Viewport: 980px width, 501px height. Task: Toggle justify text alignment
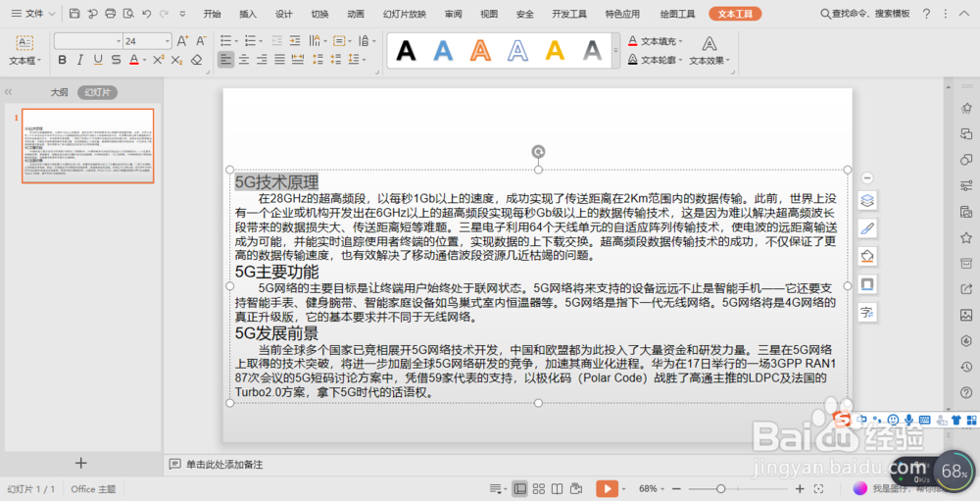click(279, 60)
